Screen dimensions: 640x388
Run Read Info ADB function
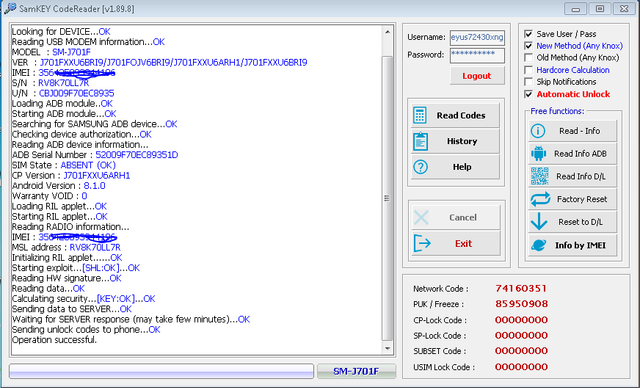tap(572, 154)
